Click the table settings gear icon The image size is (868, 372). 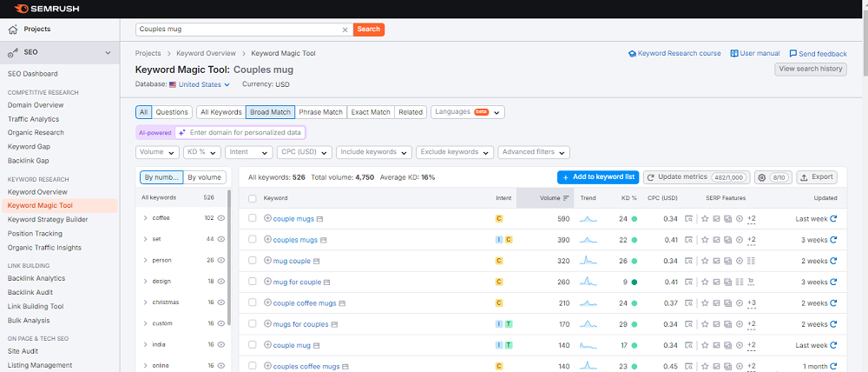(x=761, y=177)
